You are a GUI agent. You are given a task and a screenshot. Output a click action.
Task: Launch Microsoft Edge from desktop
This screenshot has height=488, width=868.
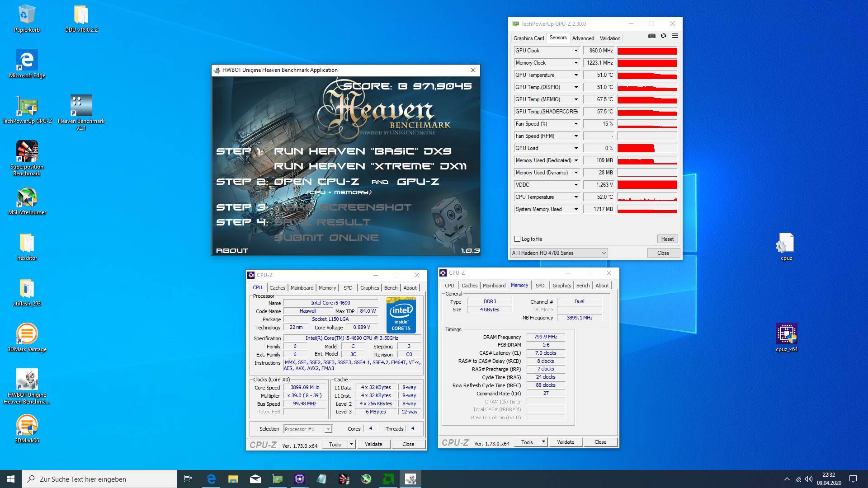click(x=27, y=64)
